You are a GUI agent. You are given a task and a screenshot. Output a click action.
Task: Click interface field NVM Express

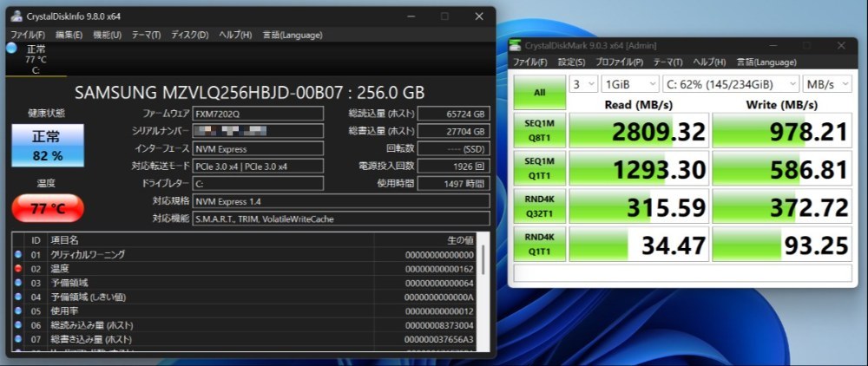click(x=258, y=148)
